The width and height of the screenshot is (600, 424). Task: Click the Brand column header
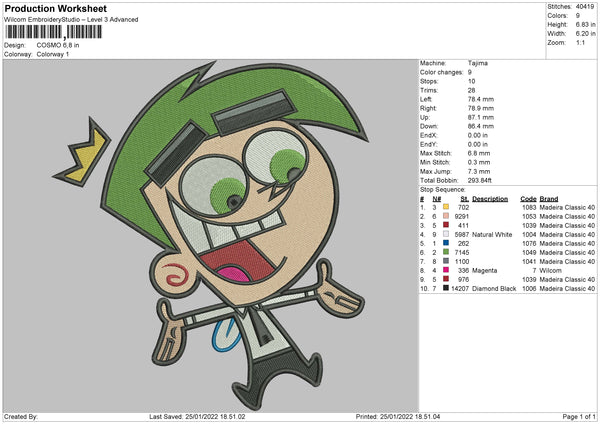[549, 198]
